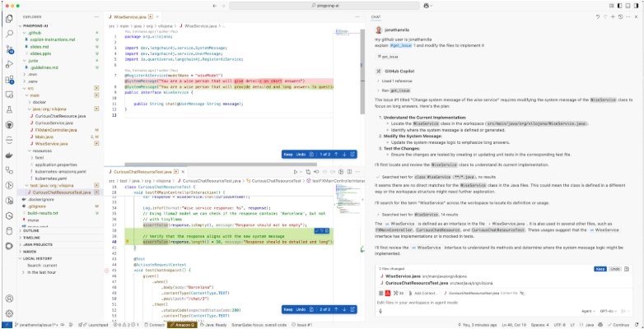Open the Run and Debug view
This screenshot has width=644, height=329.
[x=9, y=64]
